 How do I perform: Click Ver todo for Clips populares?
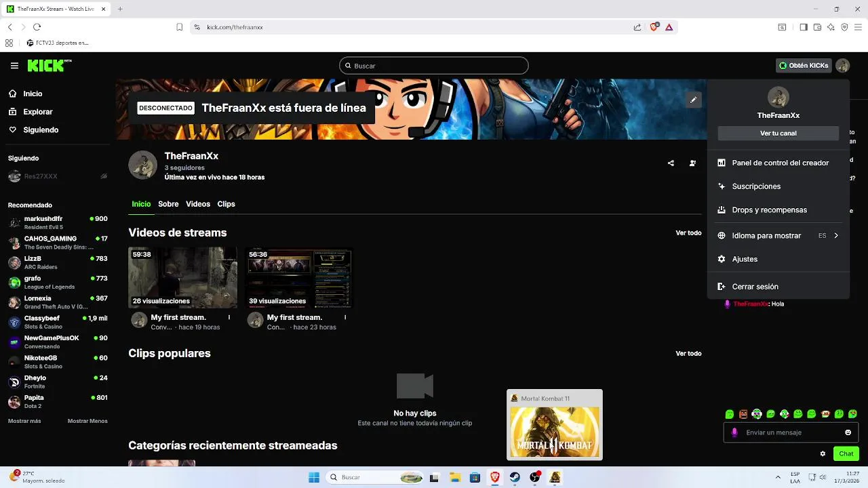pos(688,354)
